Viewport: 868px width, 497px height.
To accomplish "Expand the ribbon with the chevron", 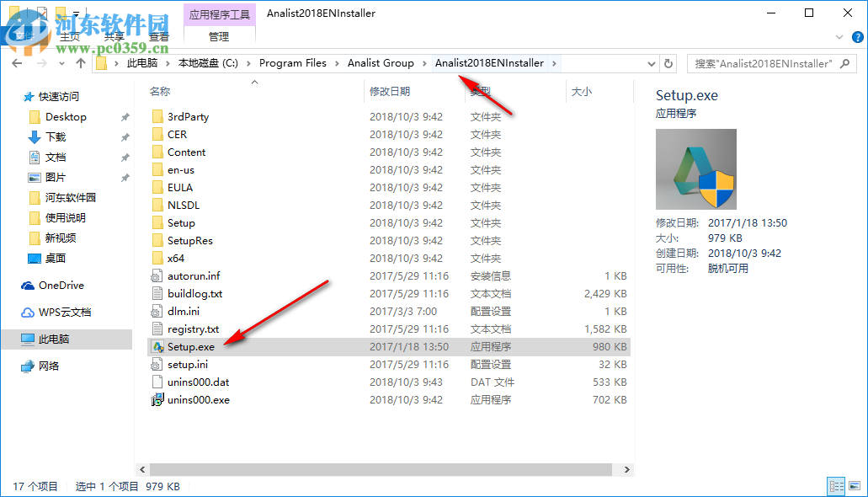I will (x=839, y=37).
